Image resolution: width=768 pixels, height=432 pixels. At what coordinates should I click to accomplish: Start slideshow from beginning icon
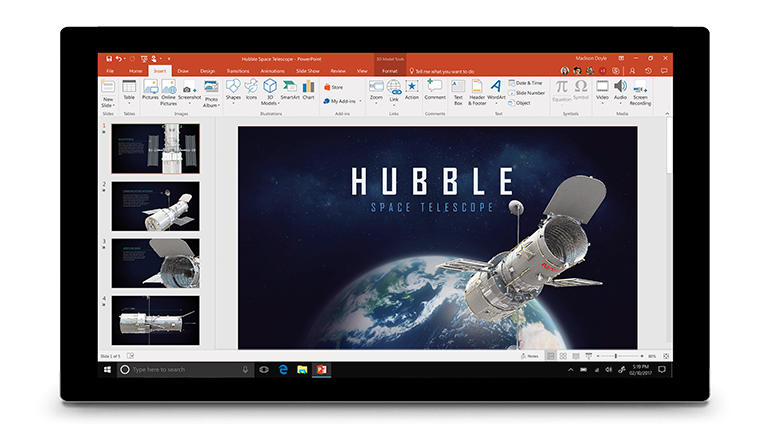pyautogui.click(x=144, y=59)
